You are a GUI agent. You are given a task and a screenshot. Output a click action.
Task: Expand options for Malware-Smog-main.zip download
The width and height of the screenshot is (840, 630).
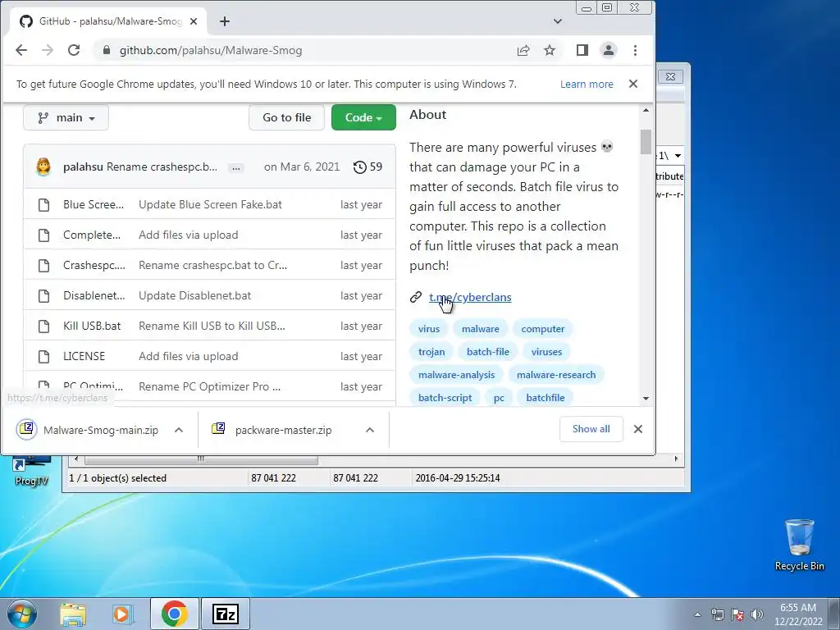(x=179, y=430)
